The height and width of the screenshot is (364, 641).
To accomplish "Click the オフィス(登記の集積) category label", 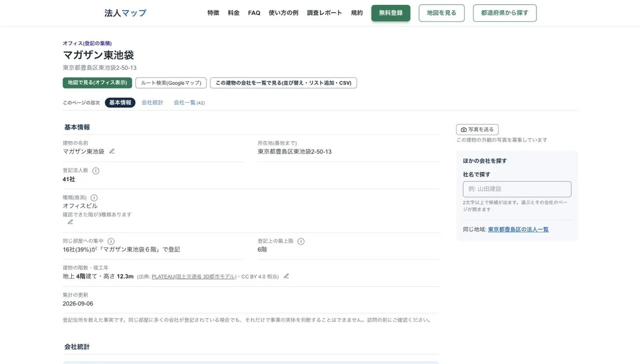I will tap(87, 43).
